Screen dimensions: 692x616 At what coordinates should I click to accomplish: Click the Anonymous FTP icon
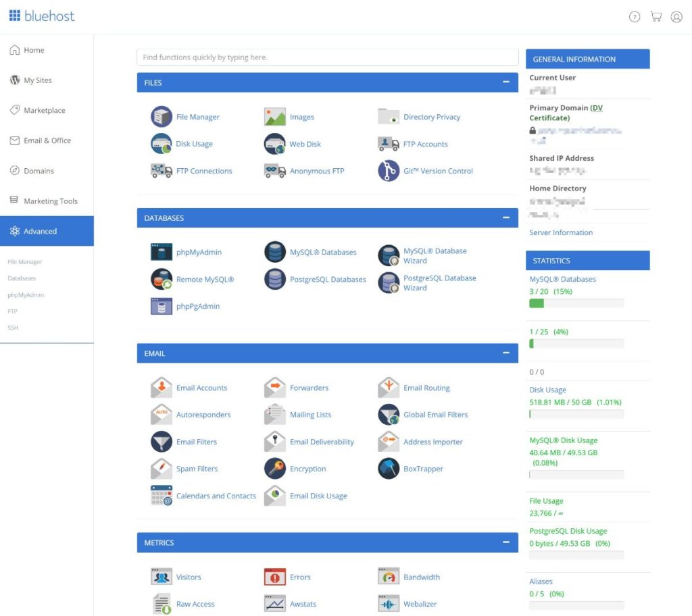coord(275,171)
